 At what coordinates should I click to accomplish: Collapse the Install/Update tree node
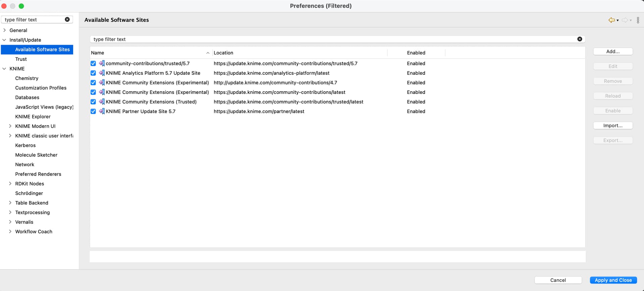coord(4,40)
